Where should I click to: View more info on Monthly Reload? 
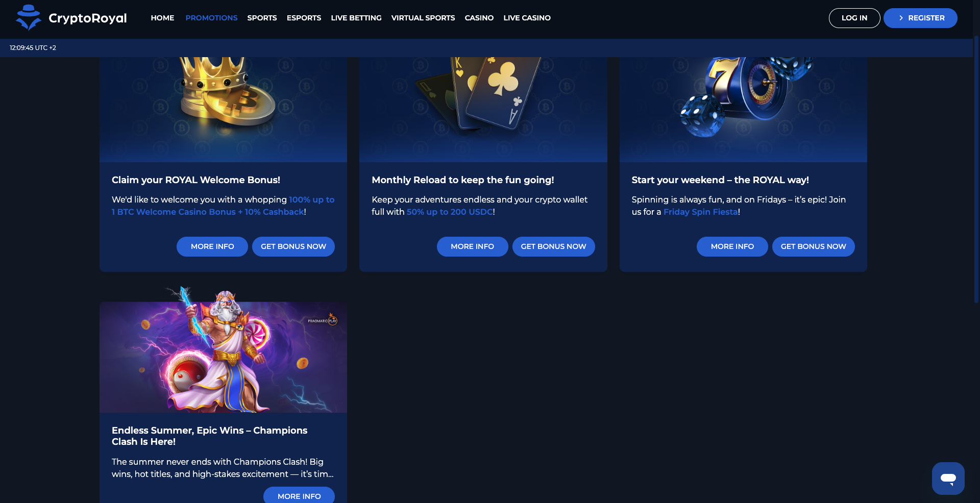(x=472, y=246)
